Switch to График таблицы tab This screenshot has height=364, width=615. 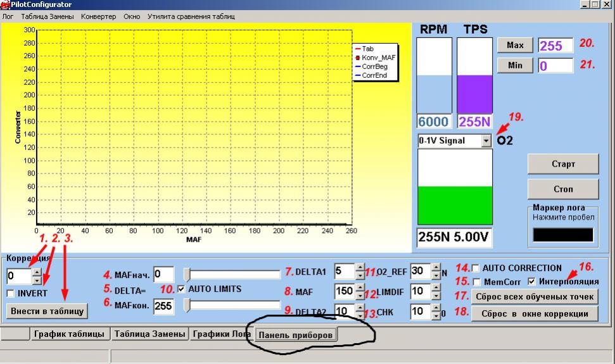[x=69, y=334]
